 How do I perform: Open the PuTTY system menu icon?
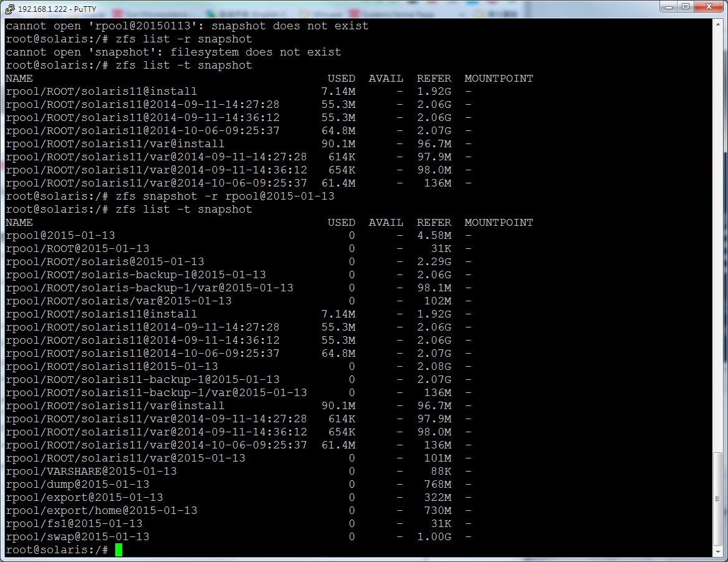[x=9, y=7]
